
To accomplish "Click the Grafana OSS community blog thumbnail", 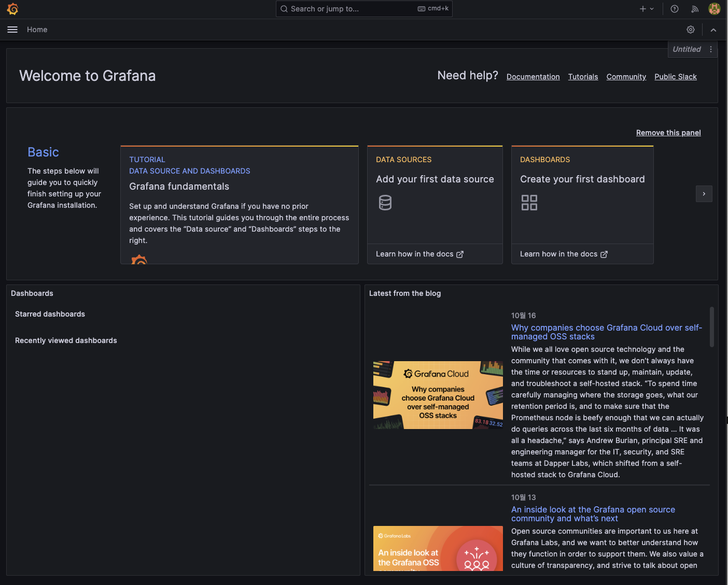I will point(438,548).
